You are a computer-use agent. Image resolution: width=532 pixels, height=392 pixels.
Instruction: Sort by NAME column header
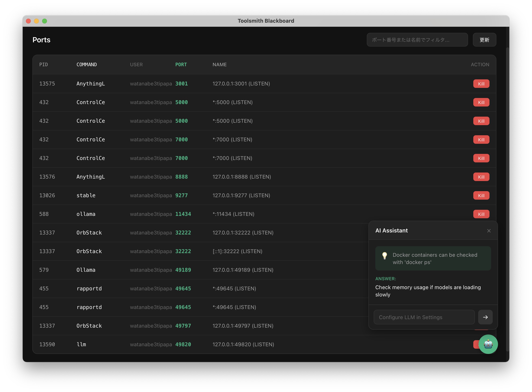(219, 65)
